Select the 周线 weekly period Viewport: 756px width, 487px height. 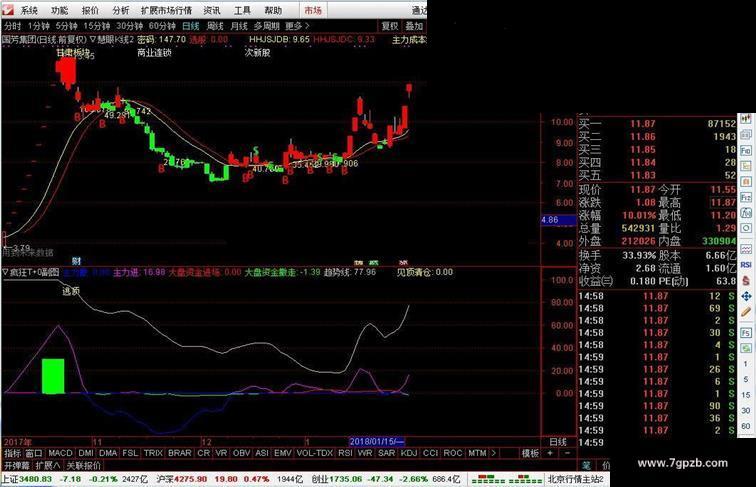(x=215, y=26)
